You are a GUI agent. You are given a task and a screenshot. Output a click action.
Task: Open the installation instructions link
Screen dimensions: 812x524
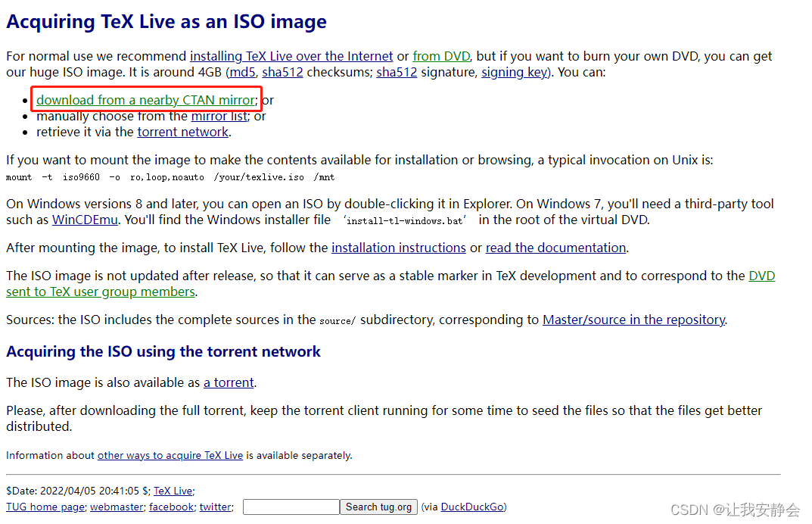(x=399, y=248)
